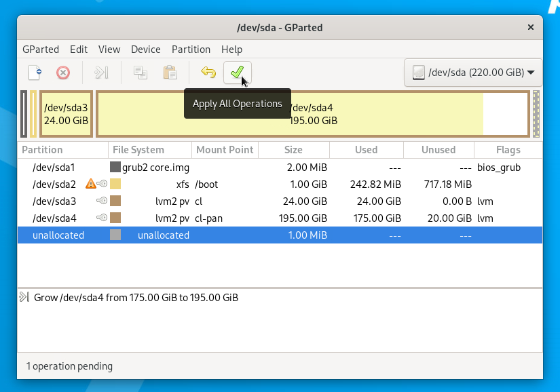
Task: Apply all operations with green checkmark
Action: [x=237, y=73]
